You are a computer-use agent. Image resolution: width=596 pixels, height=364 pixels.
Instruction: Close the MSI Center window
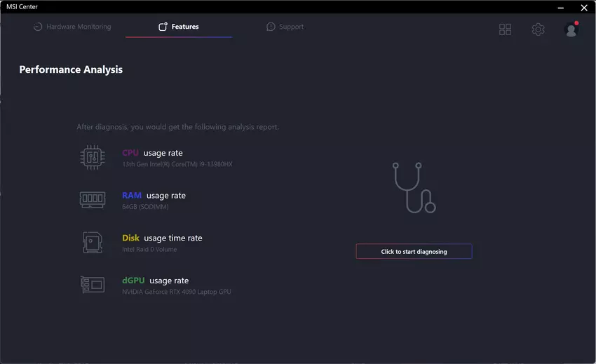[x=583, y=7]
